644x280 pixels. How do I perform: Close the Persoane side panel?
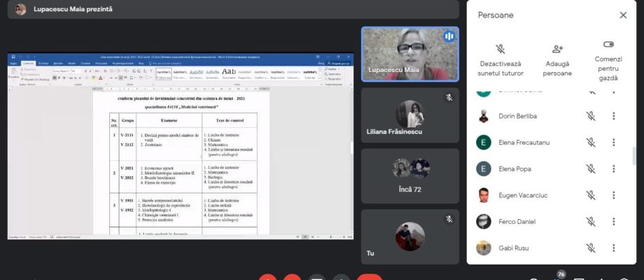coord(623,15)
